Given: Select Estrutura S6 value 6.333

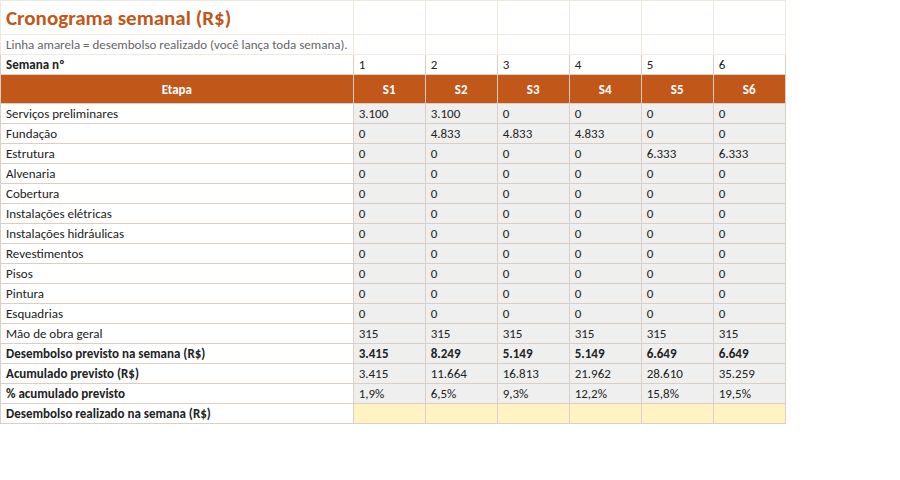Looking at the screenshot, I should point(749,154).
